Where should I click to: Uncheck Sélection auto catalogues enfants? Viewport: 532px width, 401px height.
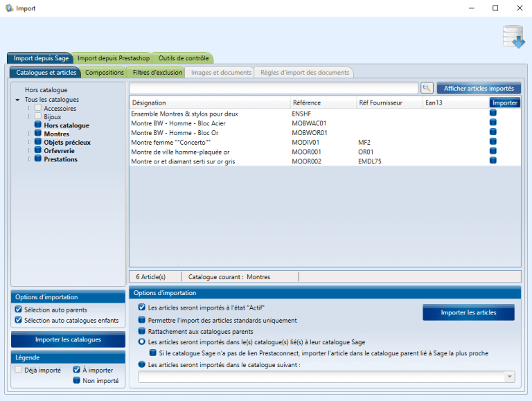coord(18,320)
